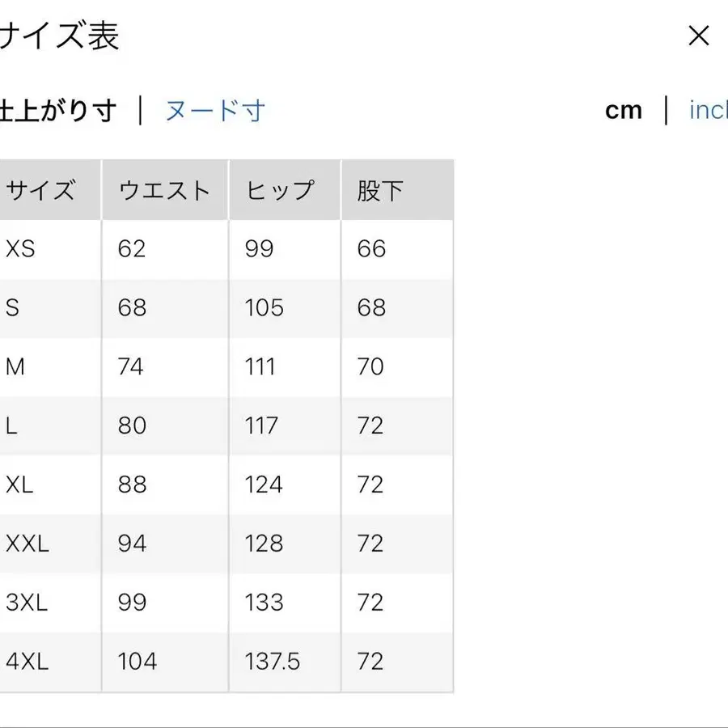Click the ウエスト column header

164,189
